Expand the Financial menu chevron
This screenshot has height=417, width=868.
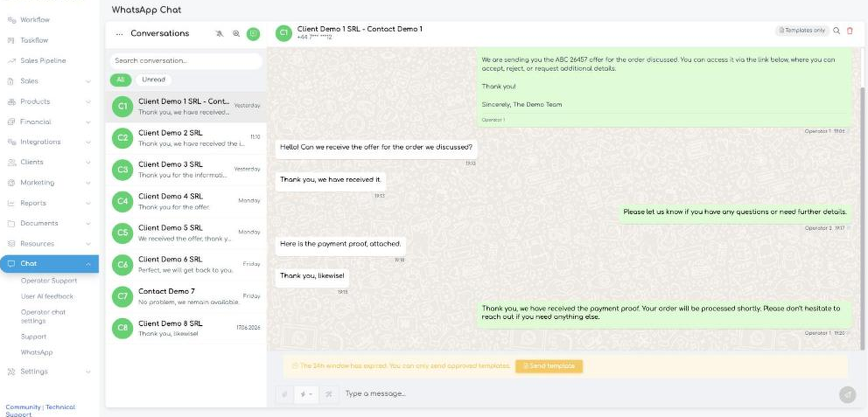pos(88,122)
